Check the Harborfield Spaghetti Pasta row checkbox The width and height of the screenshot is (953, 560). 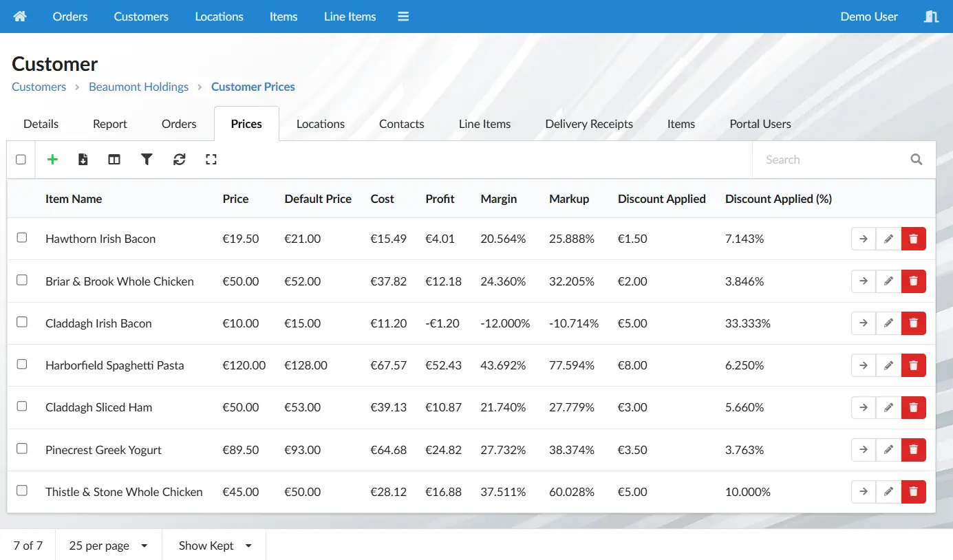click(x=22, y=365)
